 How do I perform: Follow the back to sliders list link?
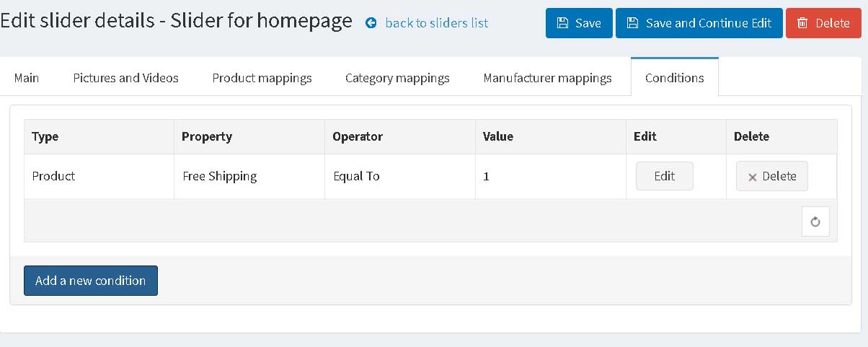point(437,23)
